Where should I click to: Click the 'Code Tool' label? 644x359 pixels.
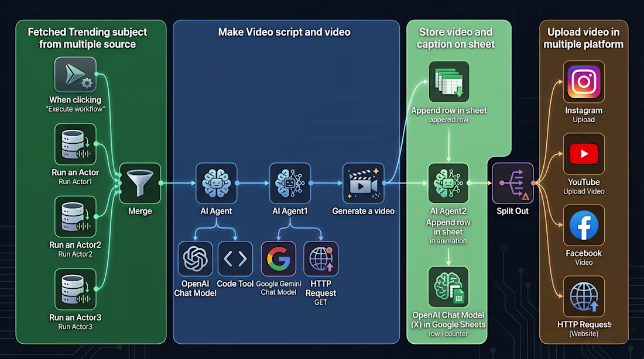235,284
